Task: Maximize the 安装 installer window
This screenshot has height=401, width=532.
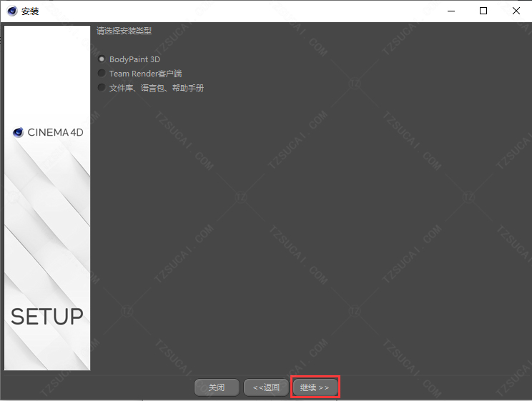Action: pyautogui.click(x=483, y=11)
